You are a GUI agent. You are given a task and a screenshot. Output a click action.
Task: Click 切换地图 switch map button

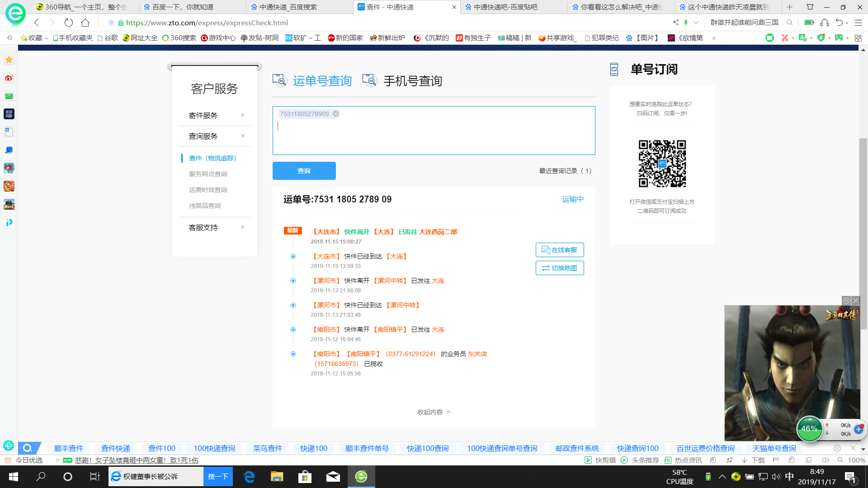(560, 268)
